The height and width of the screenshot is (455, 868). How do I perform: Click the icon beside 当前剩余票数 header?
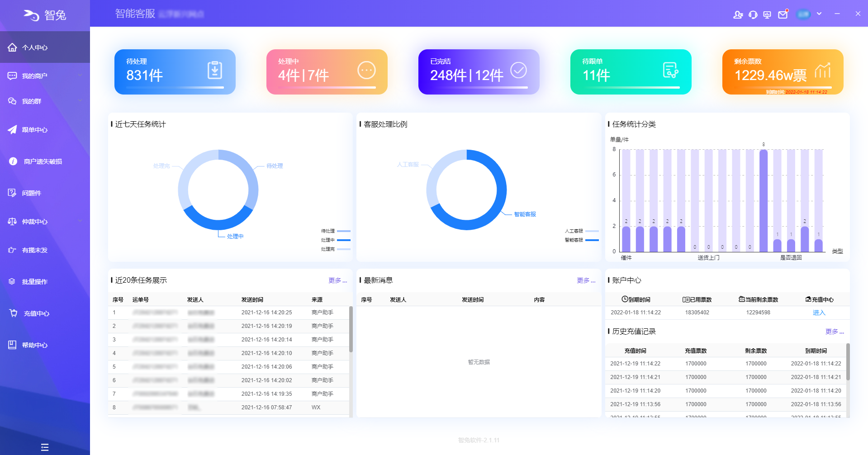coord(742,299)
